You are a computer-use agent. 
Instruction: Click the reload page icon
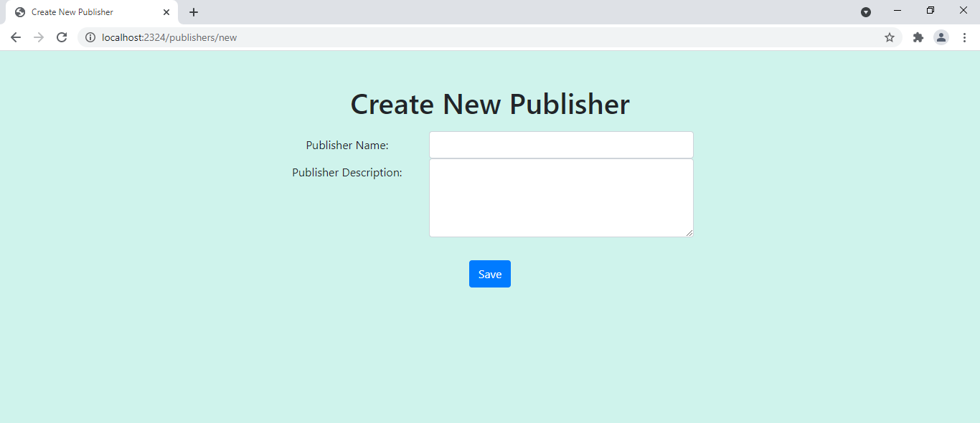[x=62, y=37]
